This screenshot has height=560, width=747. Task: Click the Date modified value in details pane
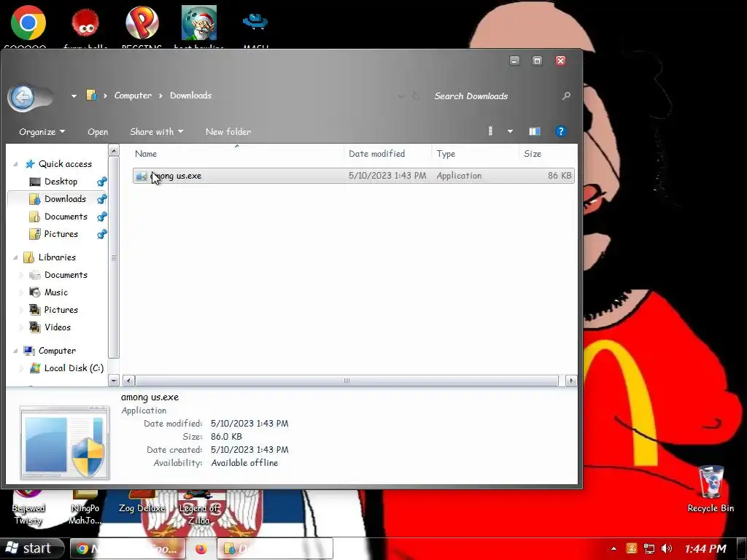tap(249, 424)
